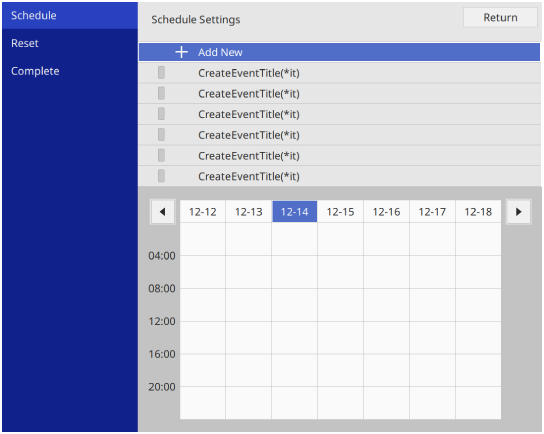
Task: Select the highlighted 12-14 date header
Action: 295,212
